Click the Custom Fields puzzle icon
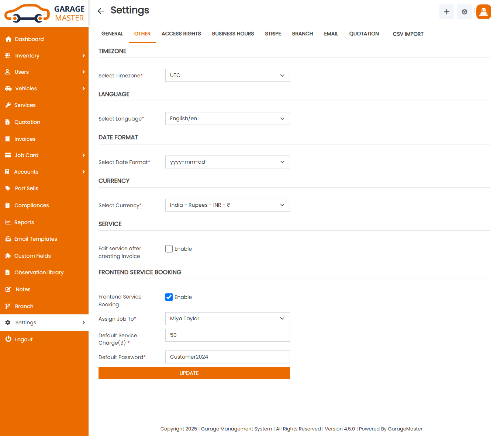The width and height of the screenshot is (504, 436). [8, 256]
